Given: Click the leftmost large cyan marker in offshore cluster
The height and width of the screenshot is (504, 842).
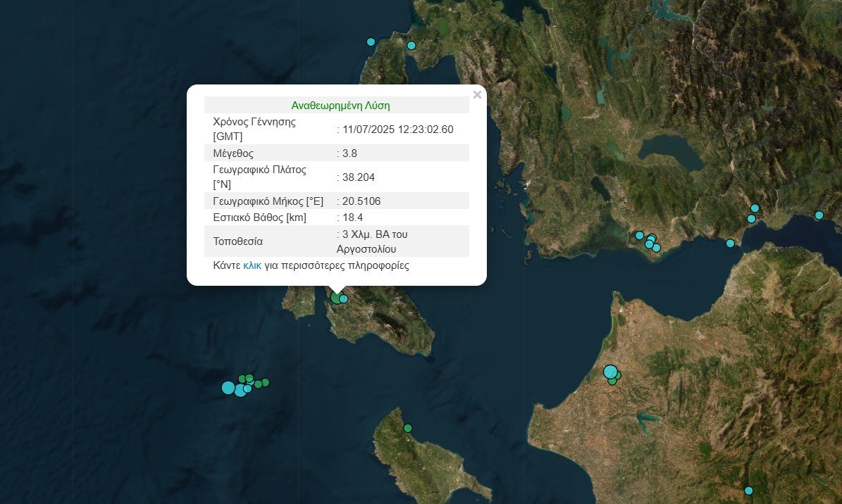Looking at the screenshot, I should click(228, 388).
